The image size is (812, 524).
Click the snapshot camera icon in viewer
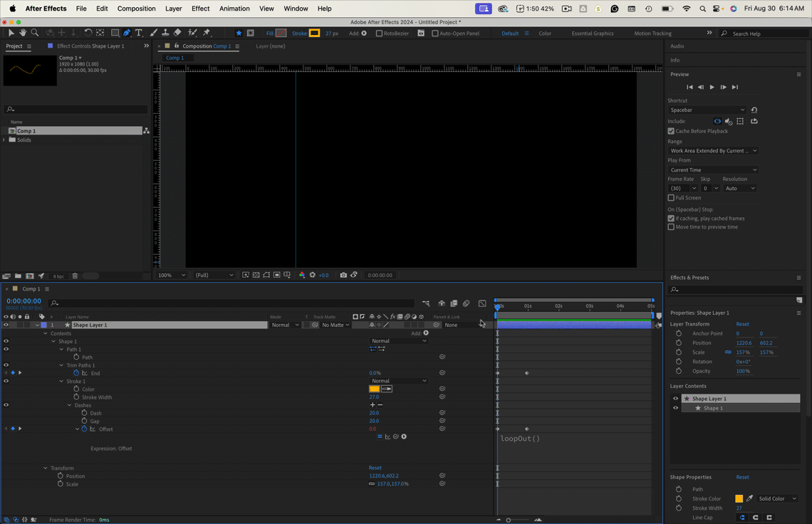(343, 275)
